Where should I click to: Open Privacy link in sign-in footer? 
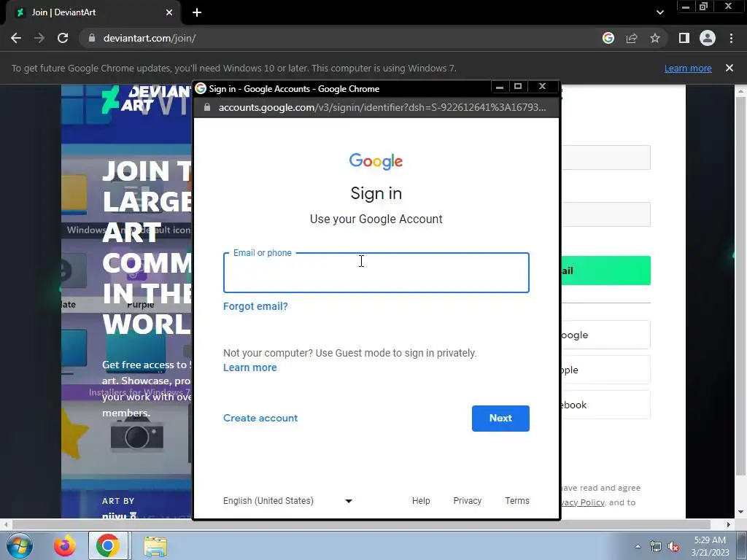pos(468,501)
